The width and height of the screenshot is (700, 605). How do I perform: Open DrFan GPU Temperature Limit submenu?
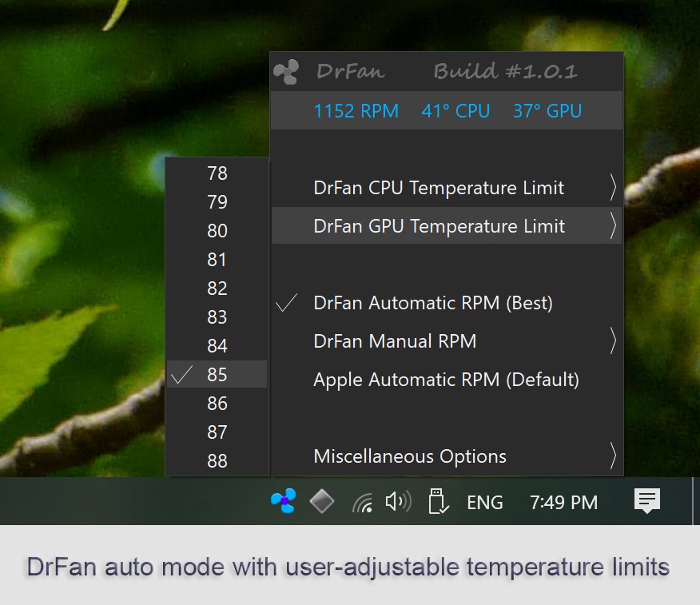point(447,225)
